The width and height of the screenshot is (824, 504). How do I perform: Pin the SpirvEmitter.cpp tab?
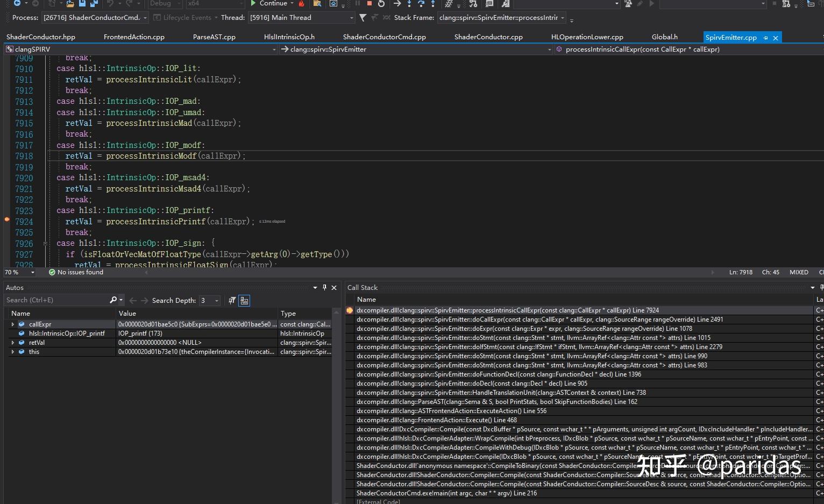tap(765, 38)
